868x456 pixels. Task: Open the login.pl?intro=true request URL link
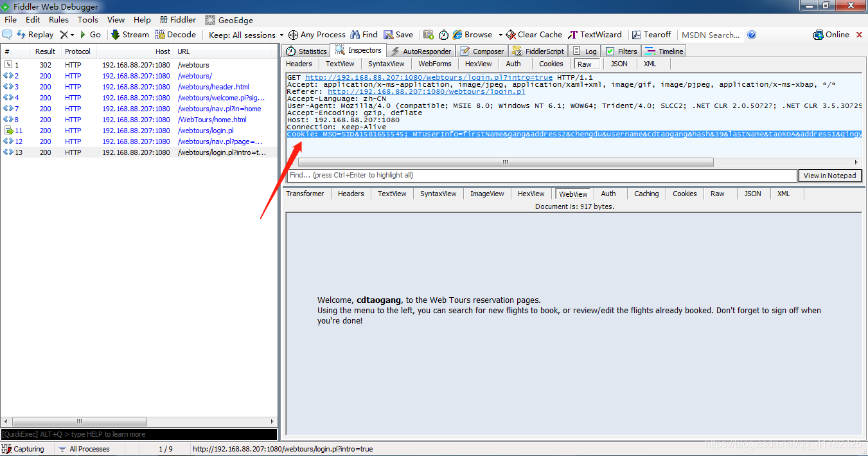(429, 77)
